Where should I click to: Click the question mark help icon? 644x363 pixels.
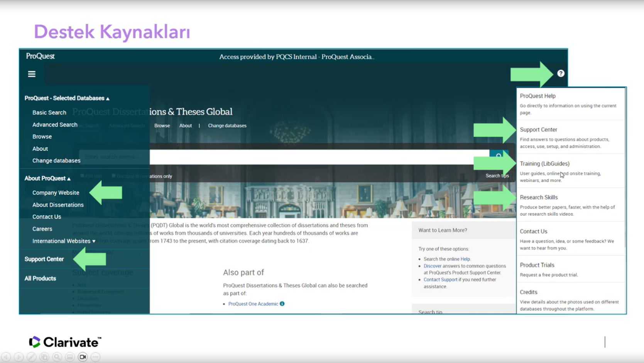point(561,74)
